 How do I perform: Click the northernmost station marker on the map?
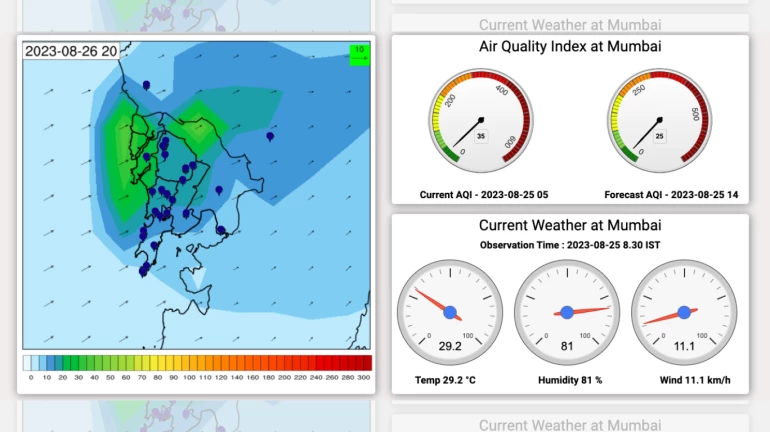click(x=147, y=86)
